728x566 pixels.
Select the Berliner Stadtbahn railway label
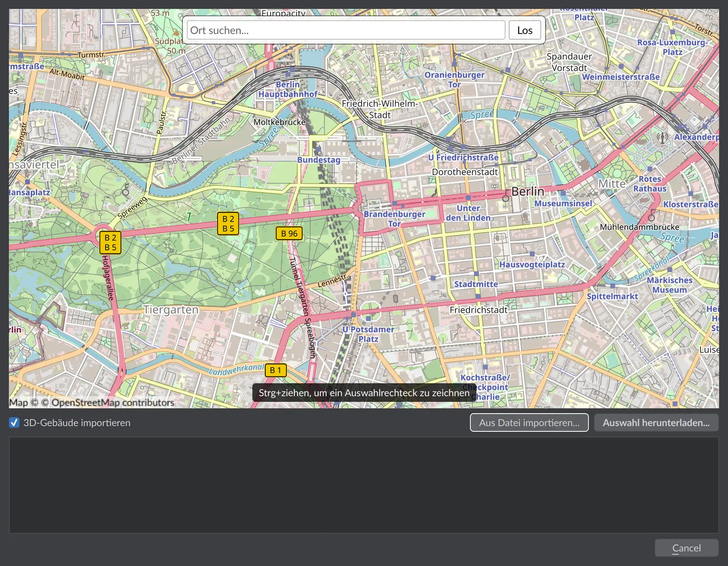click(x=201, y=141)
